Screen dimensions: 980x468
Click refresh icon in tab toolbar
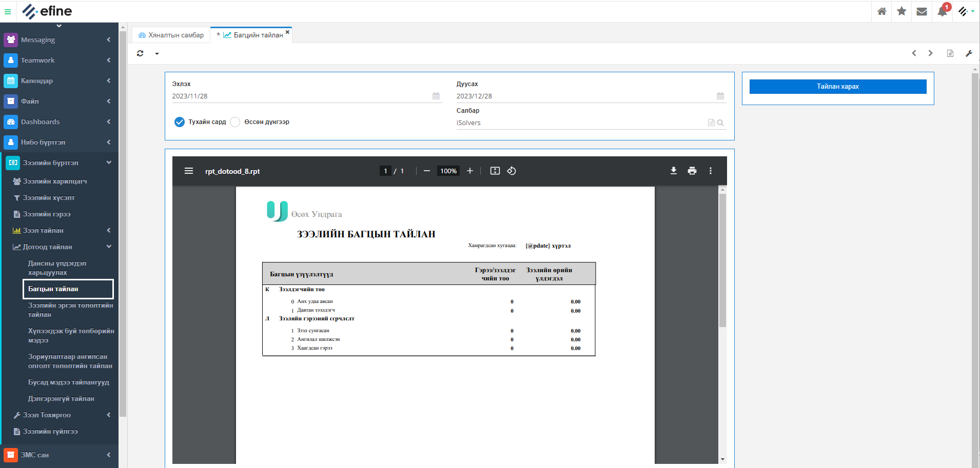tap(140, 53)
